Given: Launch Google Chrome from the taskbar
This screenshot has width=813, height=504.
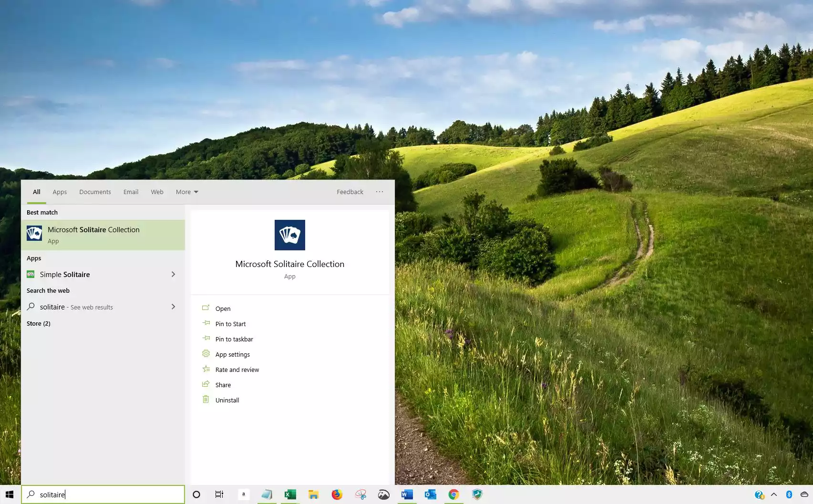Looking at the screenshot, I should tap(454, 494).
